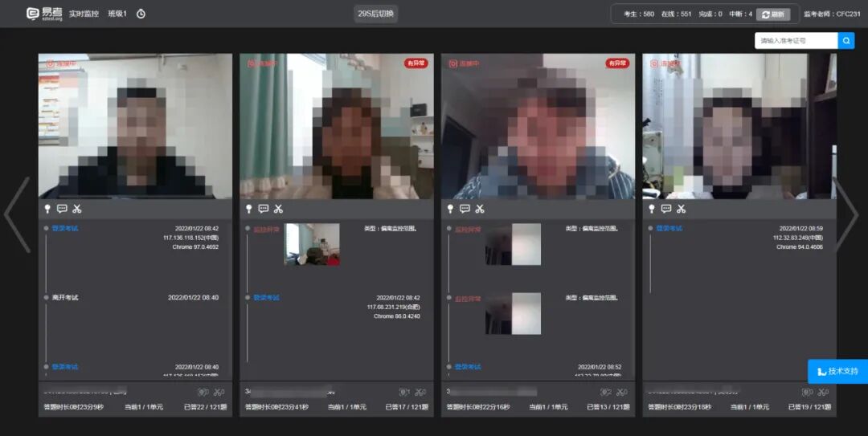This screenshot has width=868, height=436.
Task: Click IP address 112.32.83.248(中国)
Action: click(x=798, y=238)
